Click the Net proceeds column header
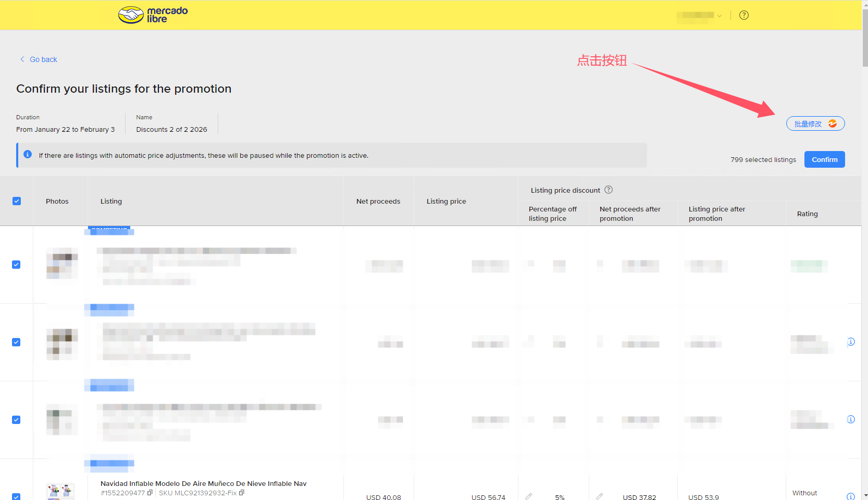868x500 pixels. coord(378,201)
